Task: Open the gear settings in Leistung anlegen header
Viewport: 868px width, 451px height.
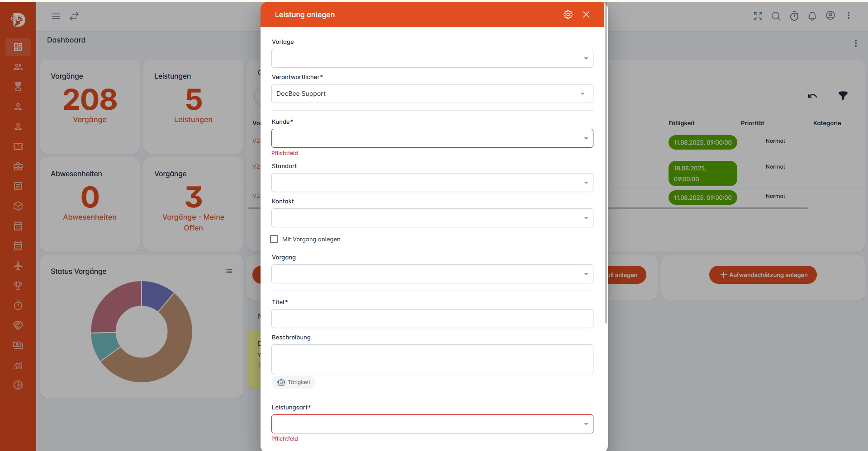Action: [568, 14]
